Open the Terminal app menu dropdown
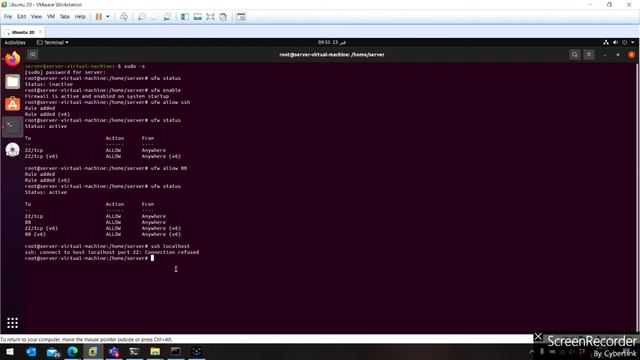 [53, 42]
